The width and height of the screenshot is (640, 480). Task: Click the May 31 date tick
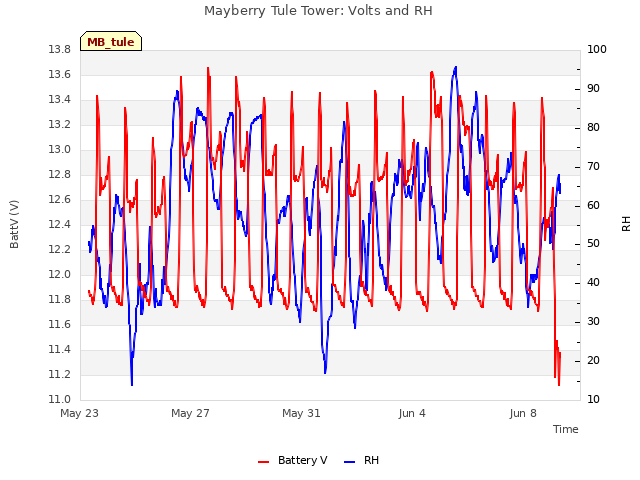[302, 413]
